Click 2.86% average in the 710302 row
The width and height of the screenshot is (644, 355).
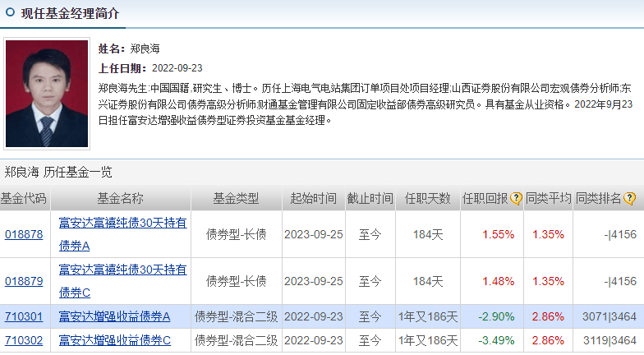548,340
